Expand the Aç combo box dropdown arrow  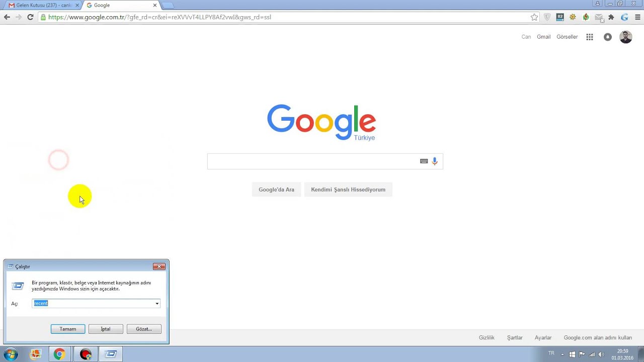click(x=157, y=303)
